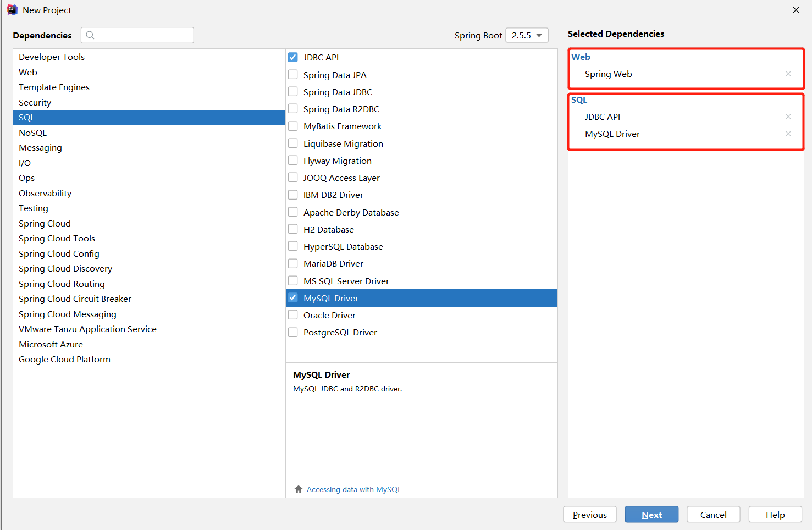Viewport: 812px width, 530px height.
Task: Check Spring Data JDBC option
Action: point(293,91)
